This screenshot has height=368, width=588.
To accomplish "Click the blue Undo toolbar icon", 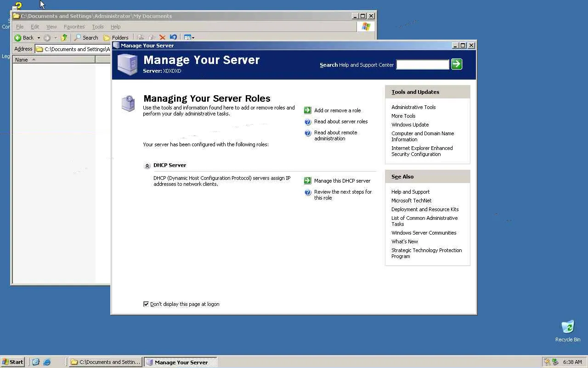I will pyautogui.click(x=173, y=38).
